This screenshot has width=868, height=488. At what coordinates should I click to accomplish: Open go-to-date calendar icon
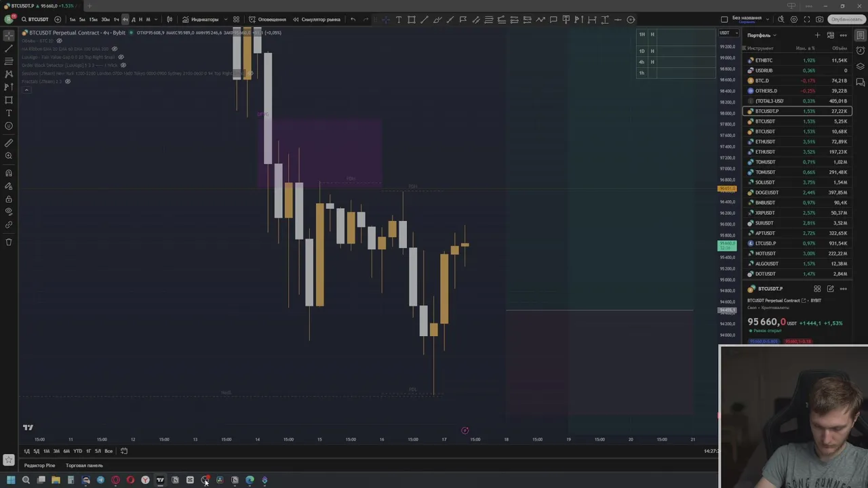(x=124, y=451)
